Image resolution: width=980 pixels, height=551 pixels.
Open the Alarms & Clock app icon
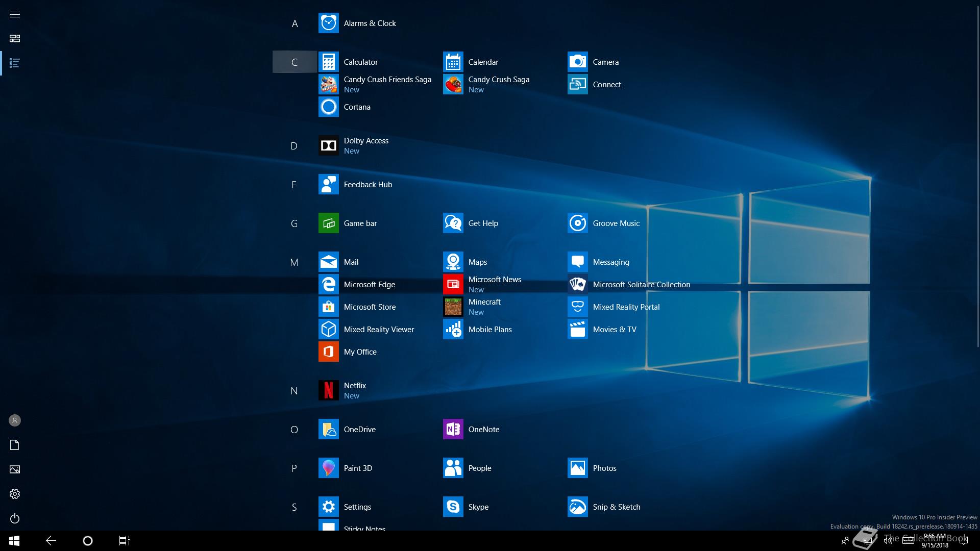pos(328,23)
